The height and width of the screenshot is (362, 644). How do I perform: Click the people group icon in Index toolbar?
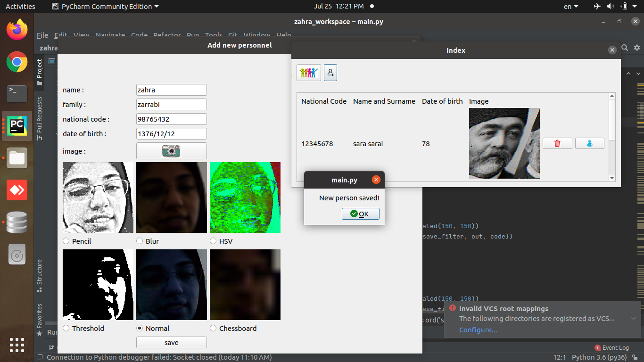308,72
